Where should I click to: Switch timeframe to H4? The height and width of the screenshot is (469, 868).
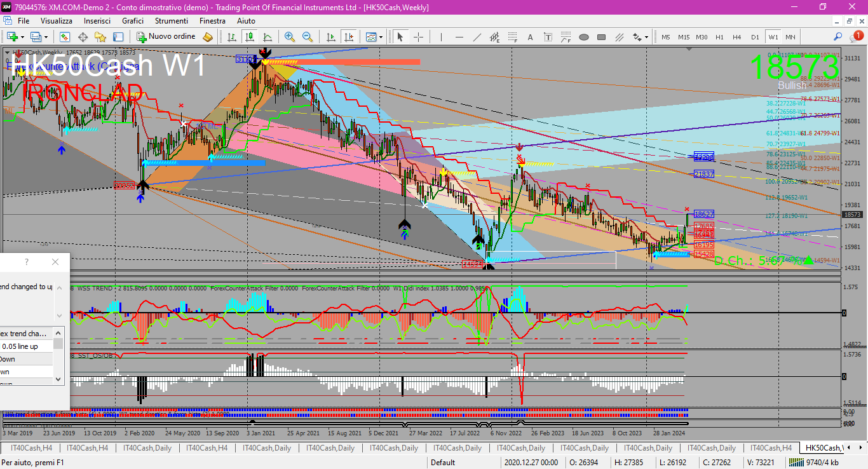pos(737,37)
